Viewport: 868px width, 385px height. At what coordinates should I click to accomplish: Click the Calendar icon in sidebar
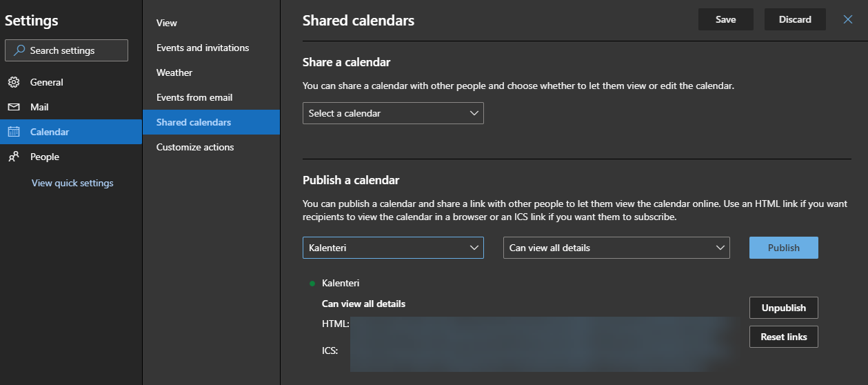coord(14,132)
